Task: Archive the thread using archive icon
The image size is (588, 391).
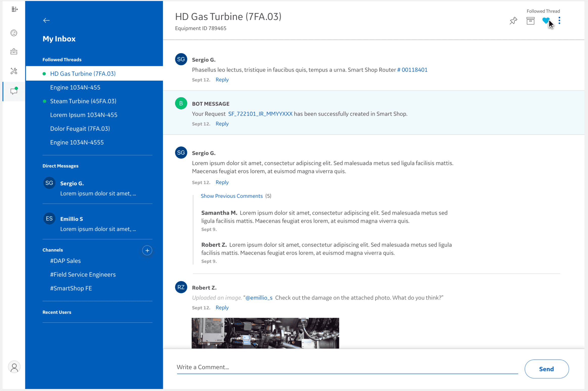Action: [x=530, y=21]
